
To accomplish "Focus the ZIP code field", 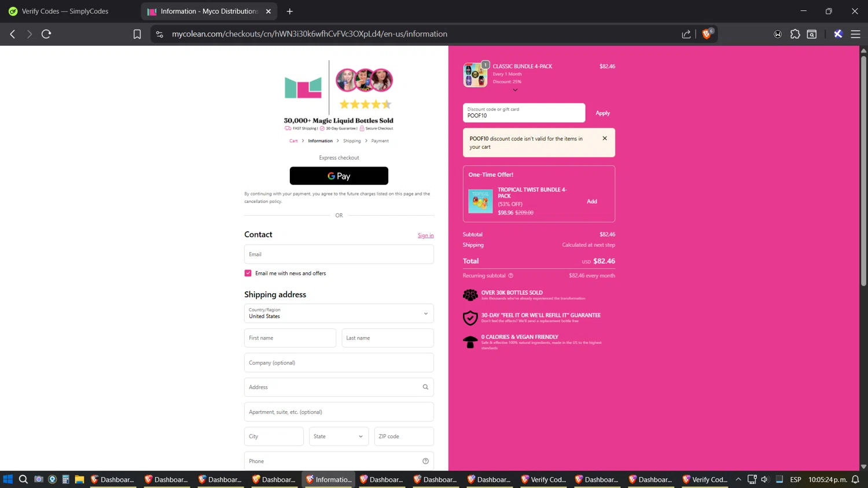I will (x=404, y=437).
